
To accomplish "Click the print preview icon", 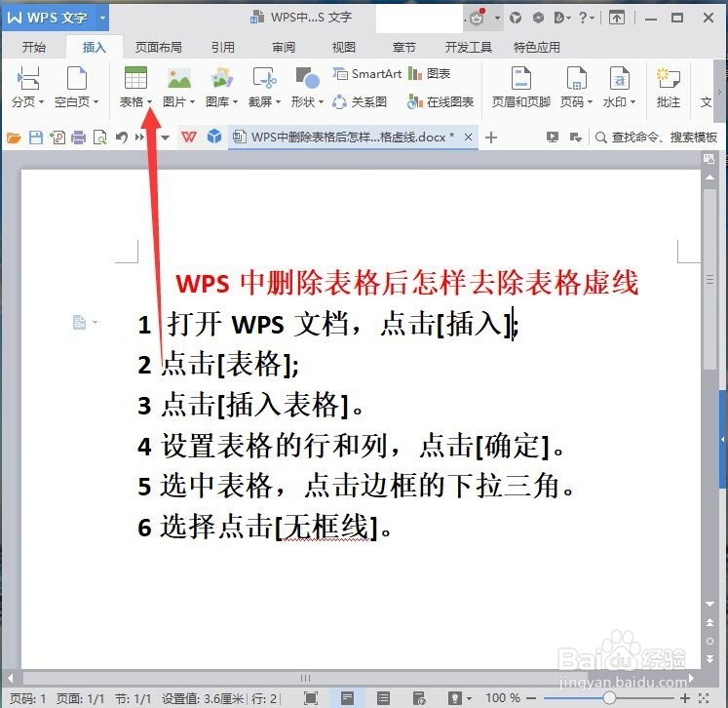I will pyautogui.click(x=99, y=138).
